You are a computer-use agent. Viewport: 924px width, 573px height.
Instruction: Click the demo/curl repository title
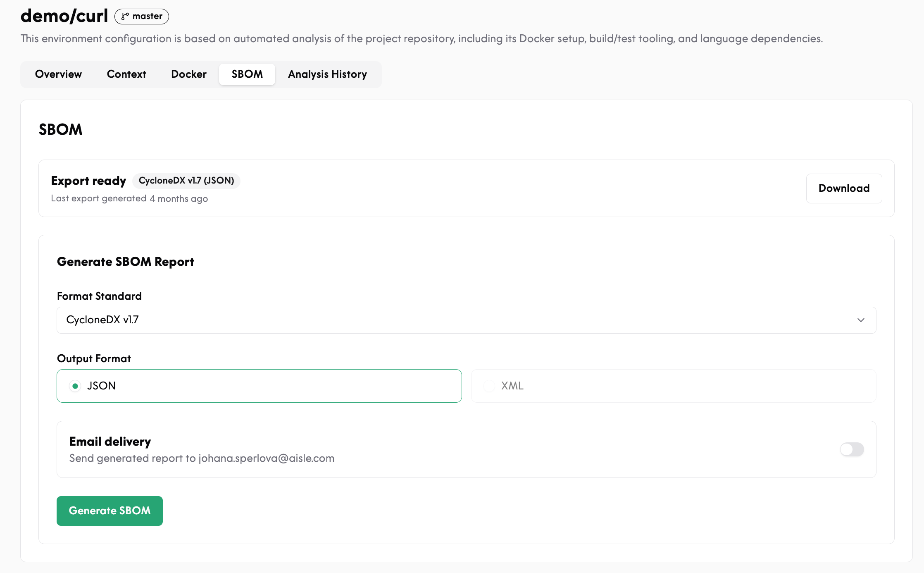(x=64, y=16)
